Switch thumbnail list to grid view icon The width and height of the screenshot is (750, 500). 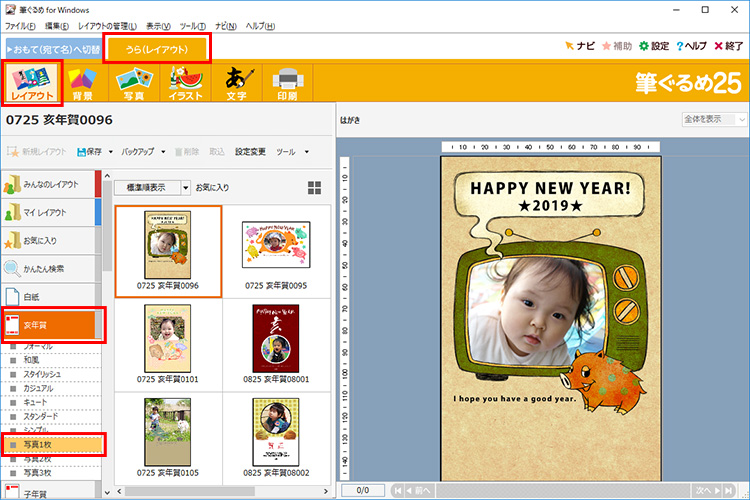coord(315,187)
